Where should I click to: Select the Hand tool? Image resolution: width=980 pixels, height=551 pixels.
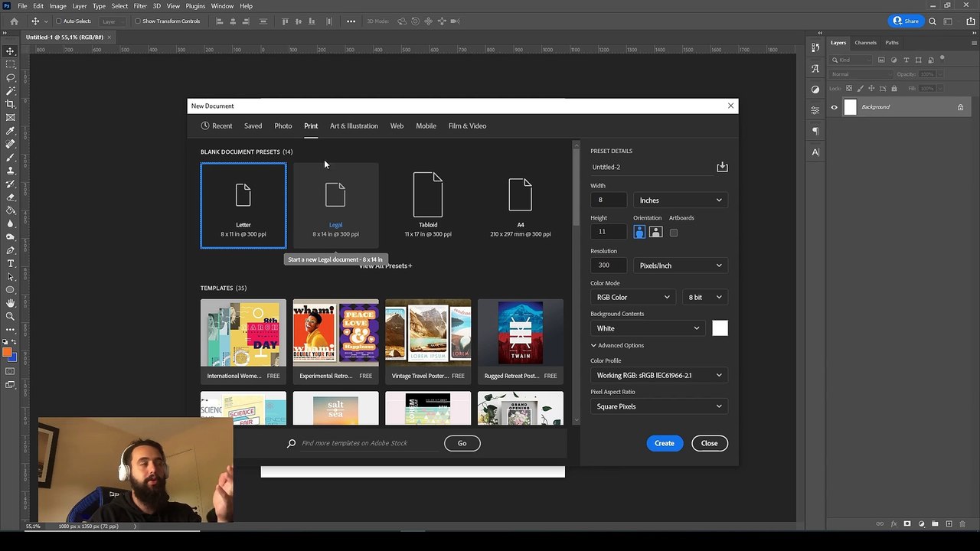pyautogui.click(x=10, y=303)
